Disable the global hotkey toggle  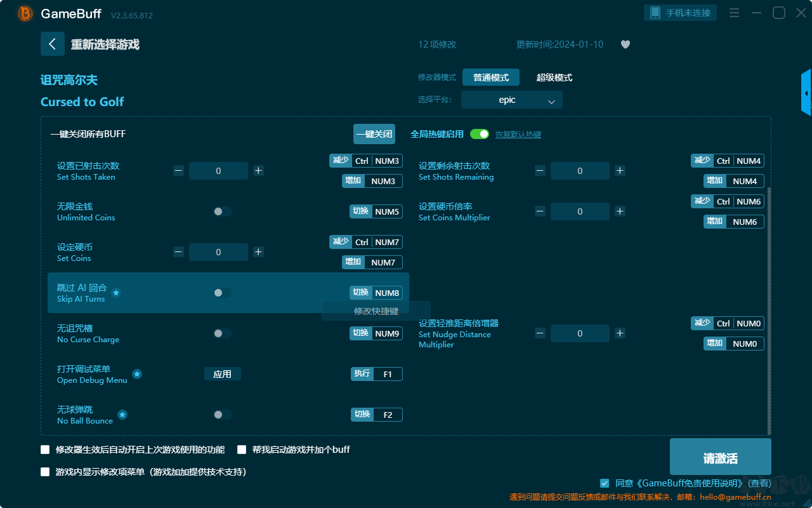(480, 134)
